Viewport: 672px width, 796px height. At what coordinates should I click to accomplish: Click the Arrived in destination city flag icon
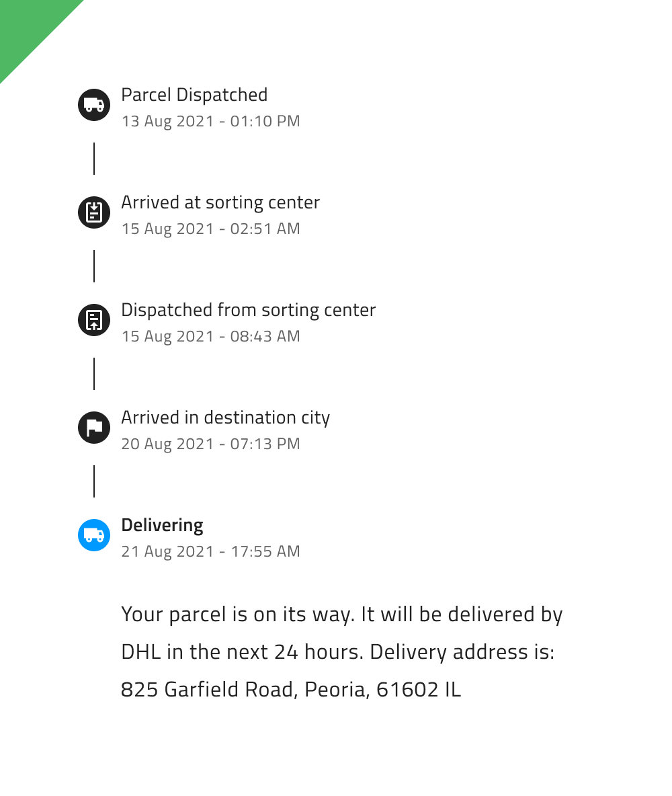[x=94, y=428]
